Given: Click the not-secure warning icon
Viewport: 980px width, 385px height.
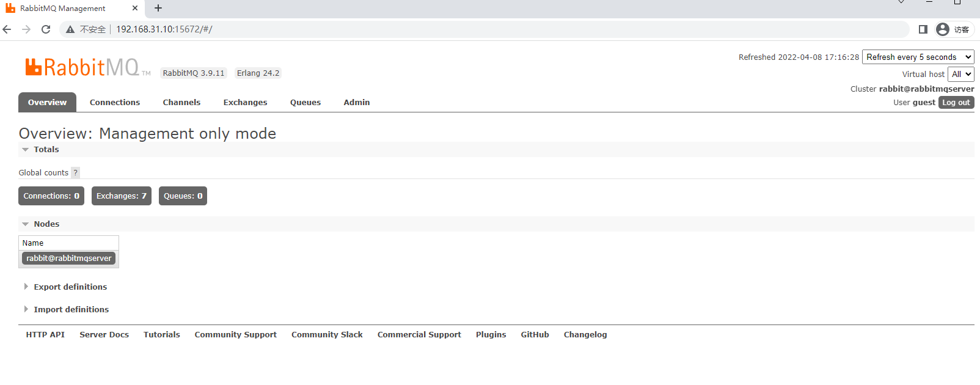Looking at the screenshot, I should pyautogui.click(x=70, y=29).
